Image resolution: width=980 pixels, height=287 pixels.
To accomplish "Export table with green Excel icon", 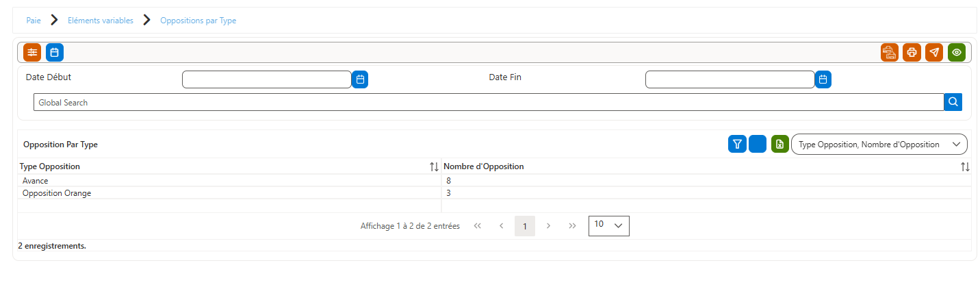I will 780,144.
